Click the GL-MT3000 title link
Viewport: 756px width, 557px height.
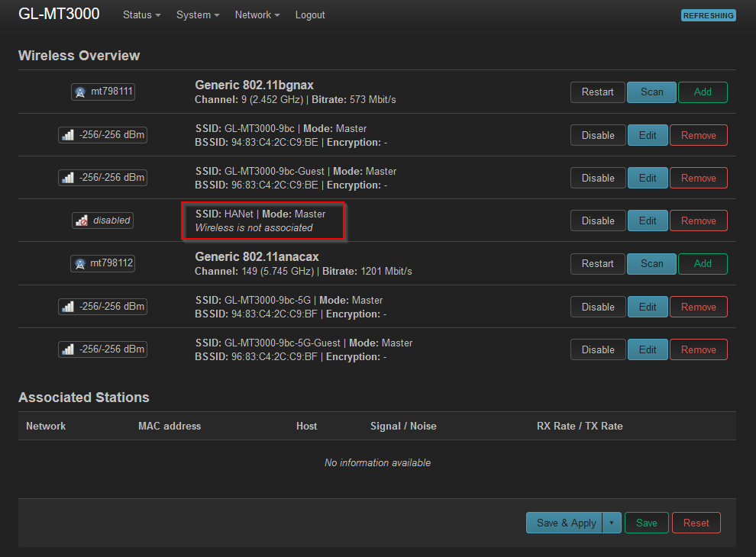point(59,14)
